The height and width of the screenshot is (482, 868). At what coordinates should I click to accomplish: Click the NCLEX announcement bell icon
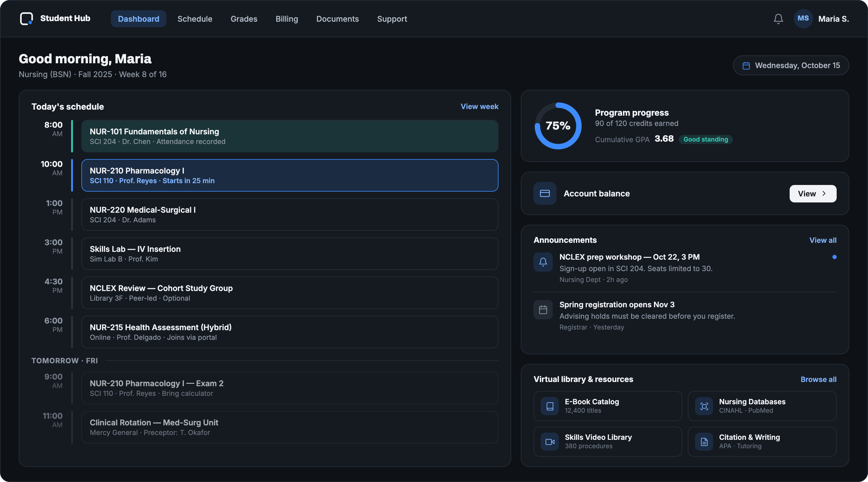(543, 262)
